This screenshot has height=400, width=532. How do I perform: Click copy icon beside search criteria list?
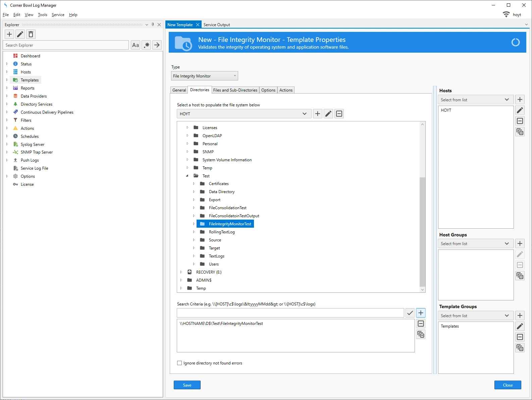coord(421,334)
